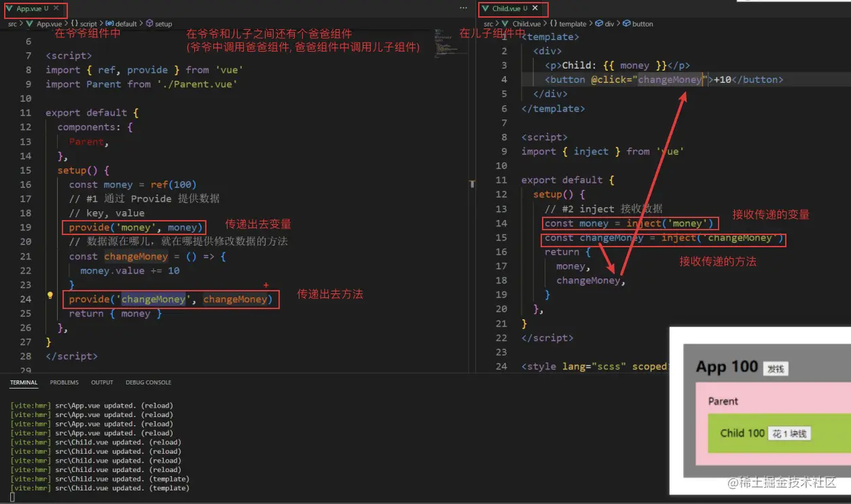Switch to the DEBUG CONSOLE panel tab
The height and width of the screenshot is (504, 851).
[x=148, y=382]
